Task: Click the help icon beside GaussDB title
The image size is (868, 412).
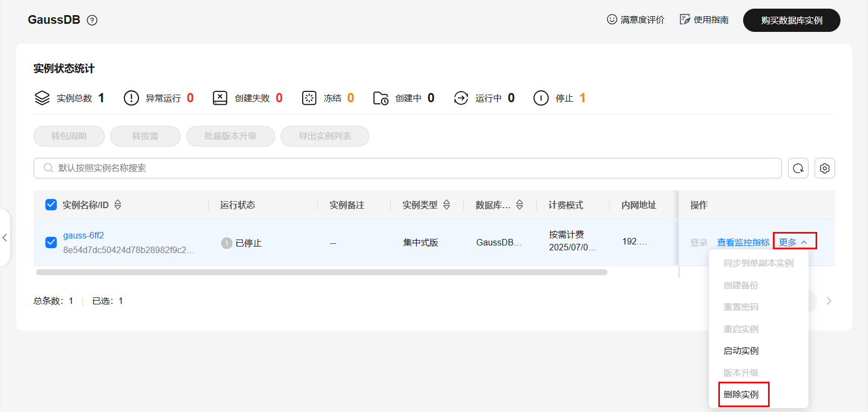Action: pos(92,21)
